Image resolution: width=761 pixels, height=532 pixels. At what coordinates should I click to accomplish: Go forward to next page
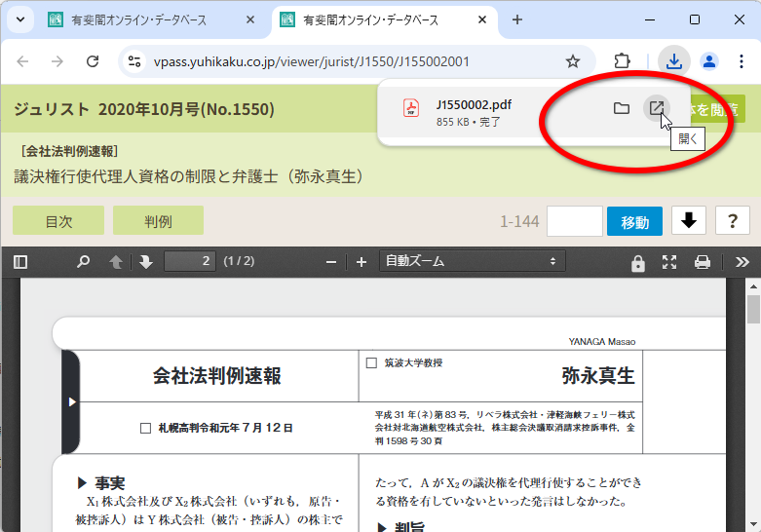pyautogui.click(x=57, y=61)
